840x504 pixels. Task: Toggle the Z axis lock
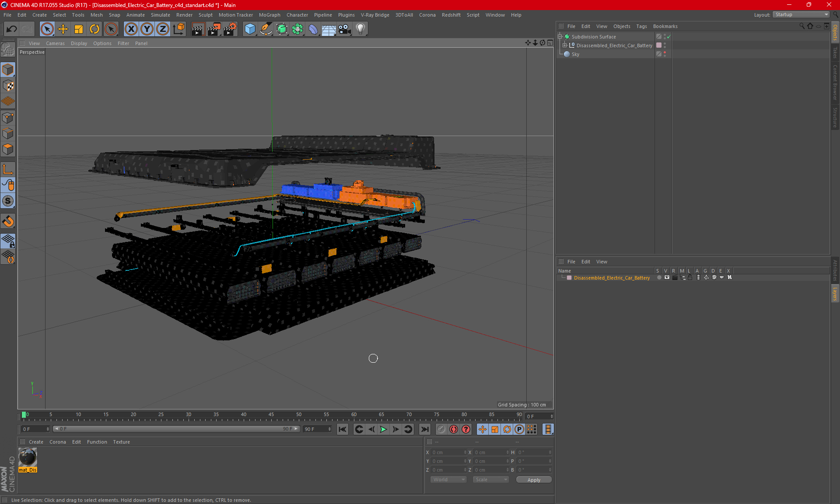163,29
